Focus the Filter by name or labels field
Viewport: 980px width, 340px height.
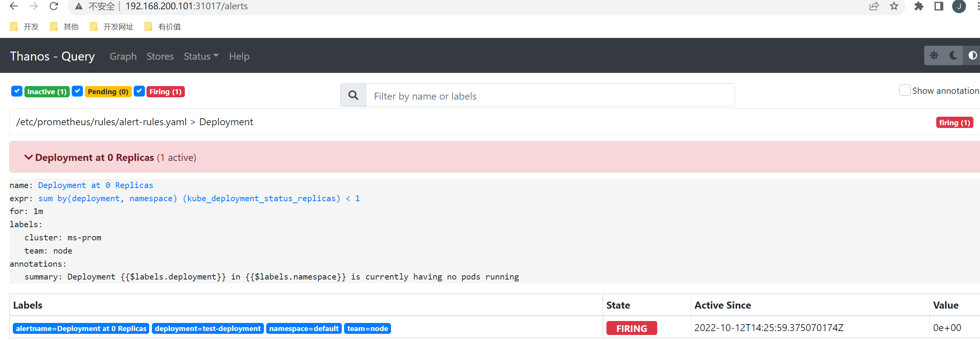click(550, 95)
